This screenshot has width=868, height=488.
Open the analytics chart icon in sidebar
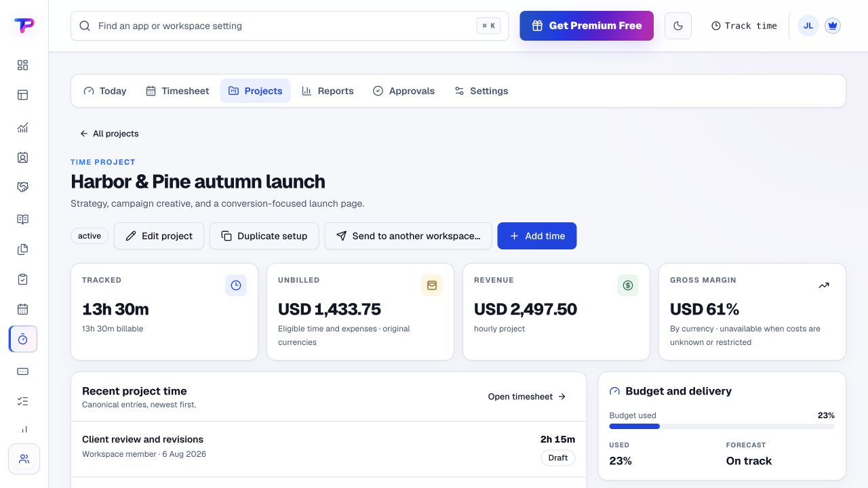(22, 128)
